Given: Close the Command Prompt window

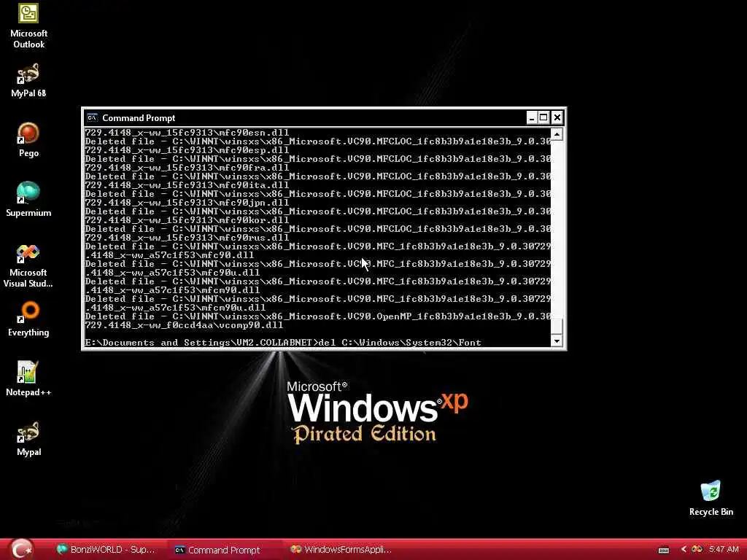Looking at the screenshot, I should click(557, 117).
